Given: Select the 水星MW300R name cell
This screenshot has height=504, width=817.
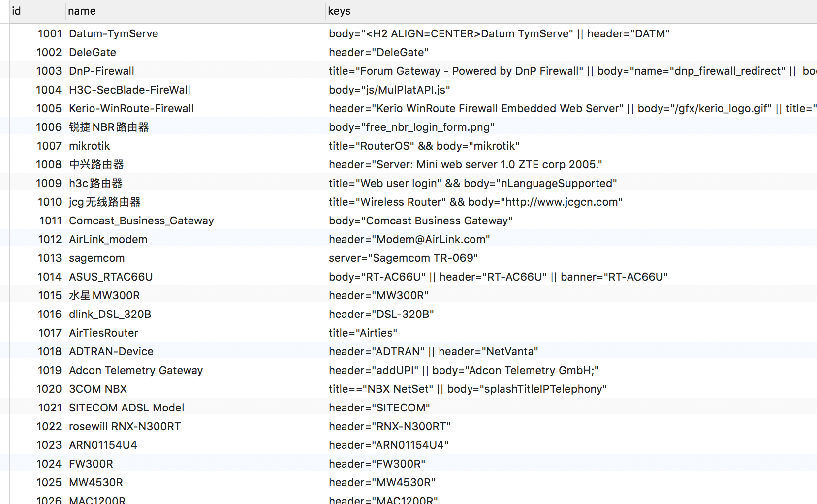Looking at the screenshot, I should pos(195,295).
